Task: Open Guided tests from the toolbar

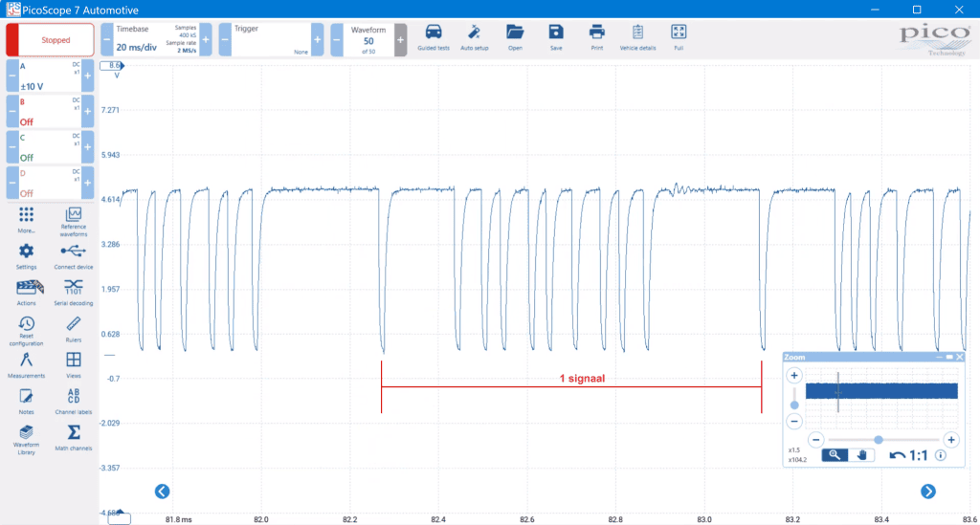Action: point(434,35)
